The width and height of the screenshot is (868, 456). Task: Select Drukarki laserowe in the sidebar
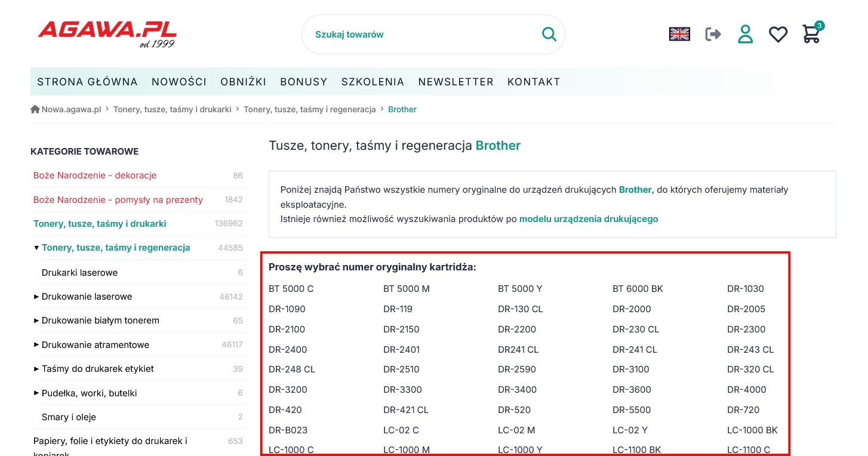pyautogui.click(x=79, y=273)
